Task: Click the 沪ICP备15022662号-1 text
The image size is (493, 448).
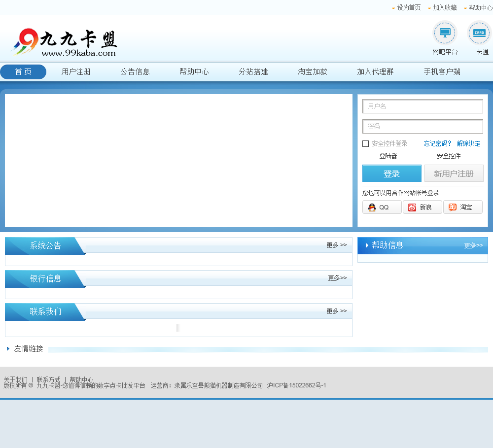Action: pyautogui.click(x=296, y=385)
